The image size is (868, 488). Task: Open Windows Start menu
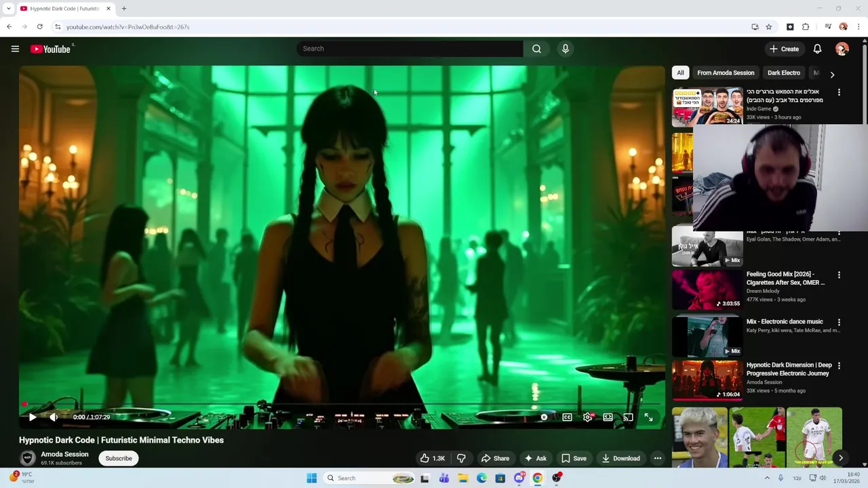[x=312, y=478]
